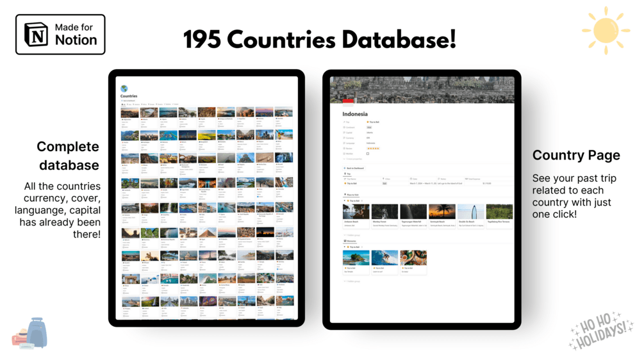Click the Notion logo icon
This screenshot has height=362, width=644.
pos(37,35)
